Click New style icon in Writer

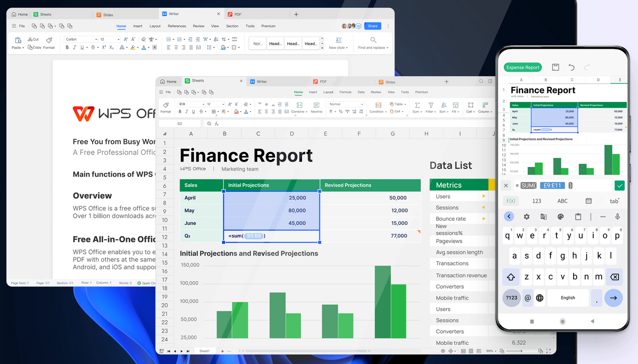click(x=339, y=40)
